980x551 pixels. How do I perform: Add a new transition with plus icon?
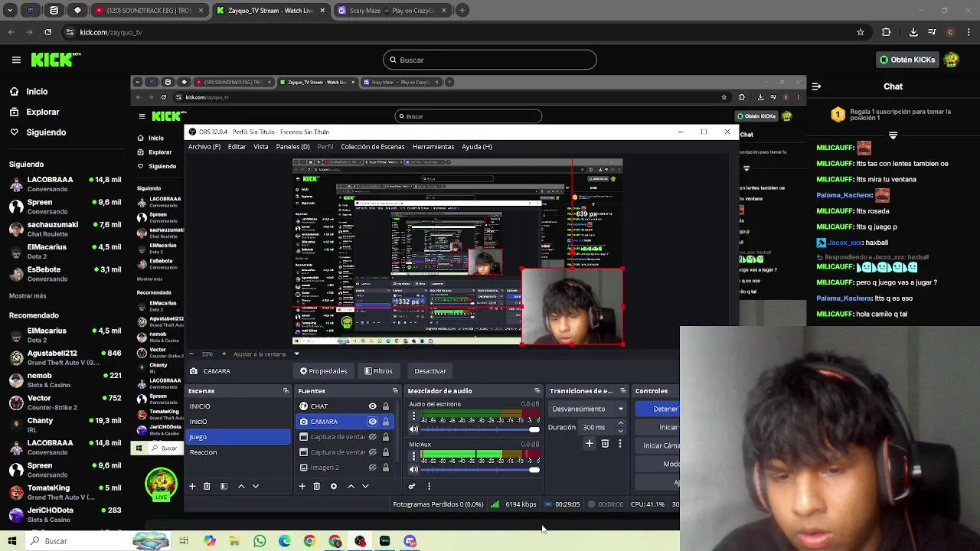(589, 444)
